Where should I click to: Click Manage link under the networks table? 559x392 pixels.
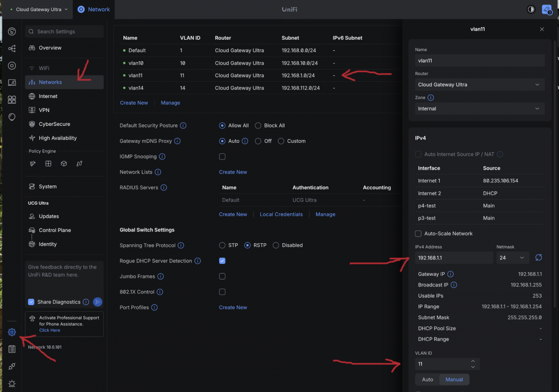[170, 103]
